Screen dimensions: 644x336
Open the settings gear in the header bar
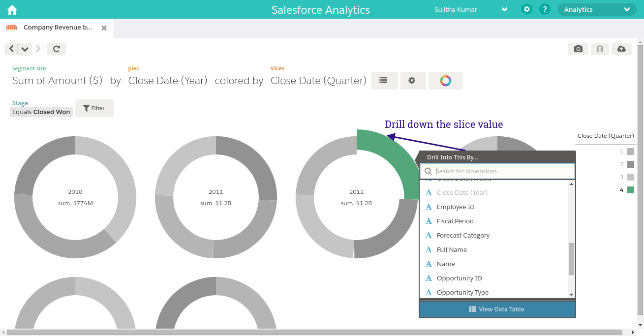[x=526, y=9]
